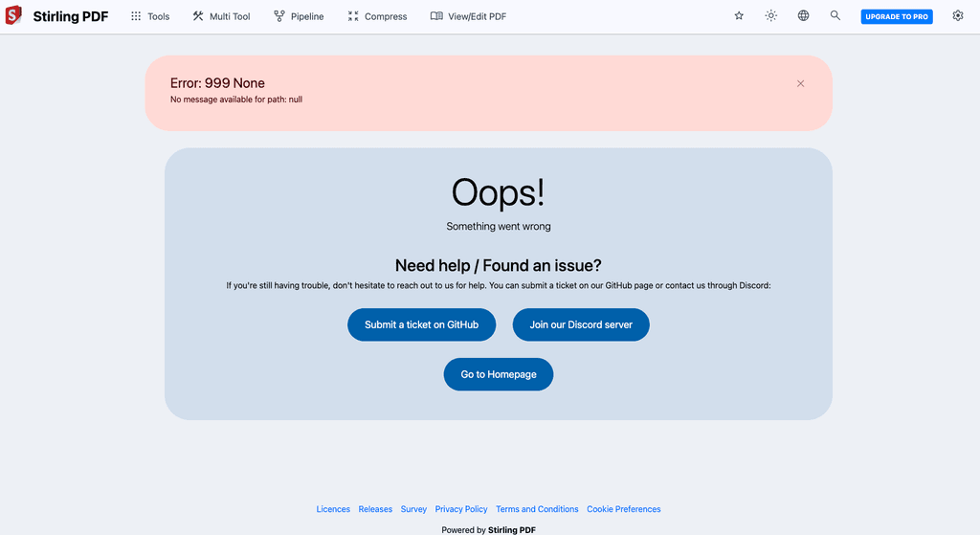Open the Multi Tool page

[221, 16]
